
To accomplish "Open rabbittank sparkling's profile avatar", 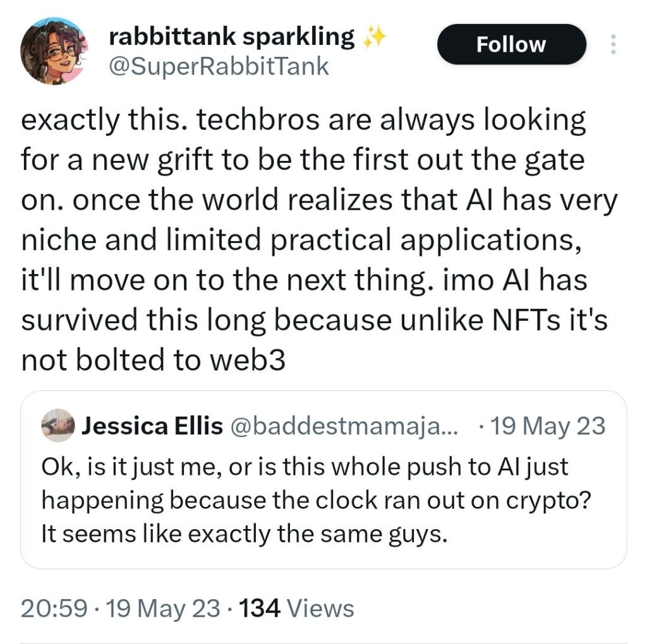I will pos(54,51).
